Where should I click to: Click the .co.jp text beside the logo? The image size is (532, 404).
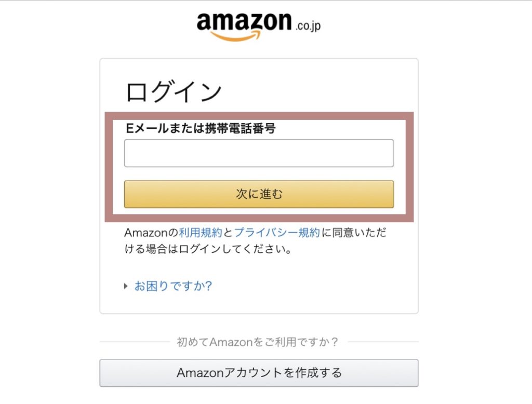coord(308,26)
